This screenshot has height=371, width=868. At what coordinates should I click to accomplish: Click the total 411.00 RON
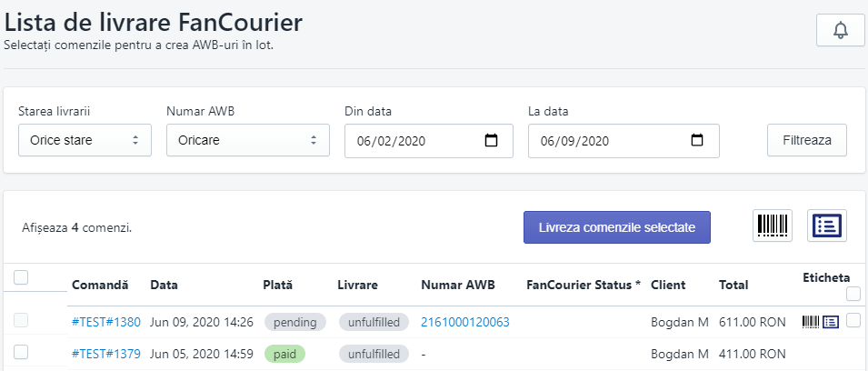(753, 354)
